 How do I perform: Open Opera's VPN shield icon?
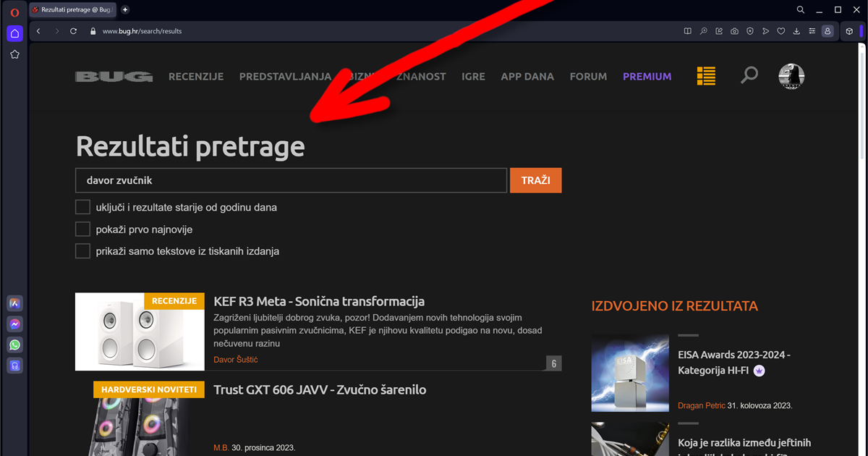750,31
